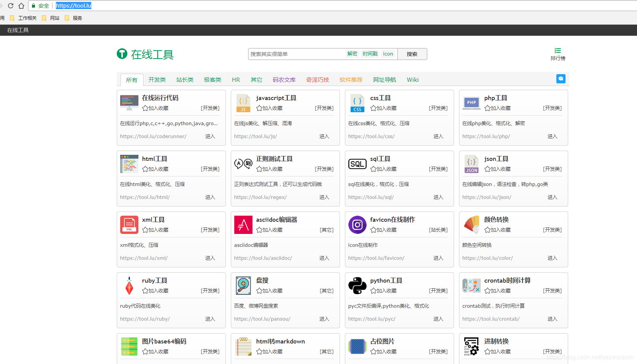Open the Wiki tab

click(x=413, y=79)
